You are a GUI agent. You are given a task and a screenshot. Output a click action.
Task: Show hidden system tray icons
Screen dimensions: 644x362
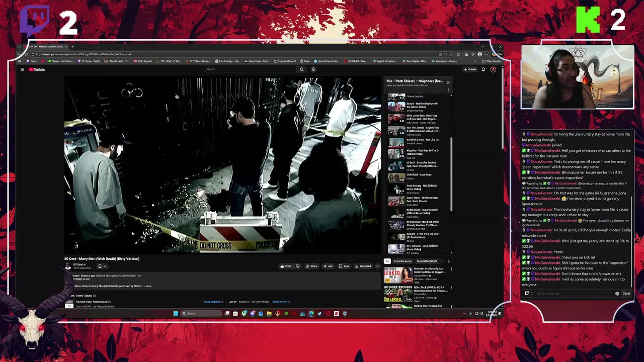464,313
